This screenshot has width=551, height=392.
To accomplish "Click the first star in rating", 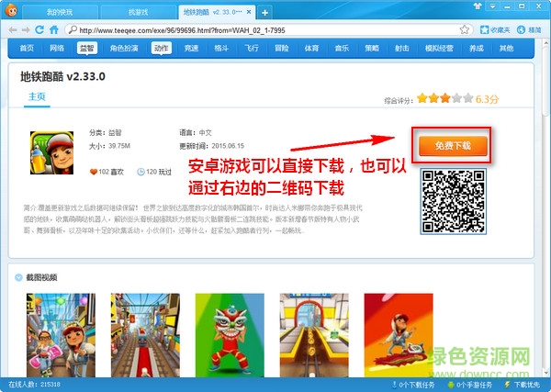I will (422, 98).
